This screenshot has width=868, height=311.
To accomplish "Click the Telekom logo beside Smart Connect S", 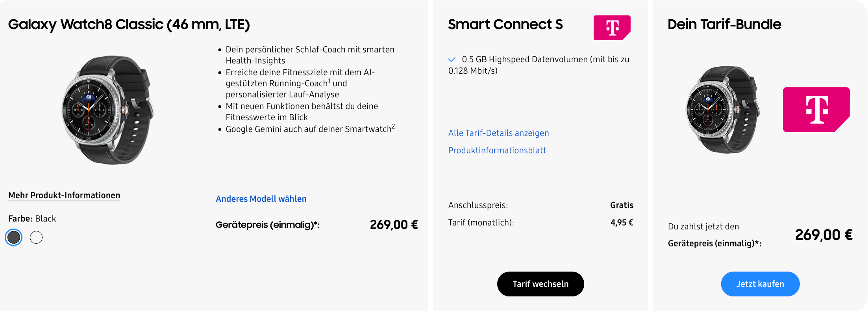I will 612,28.
